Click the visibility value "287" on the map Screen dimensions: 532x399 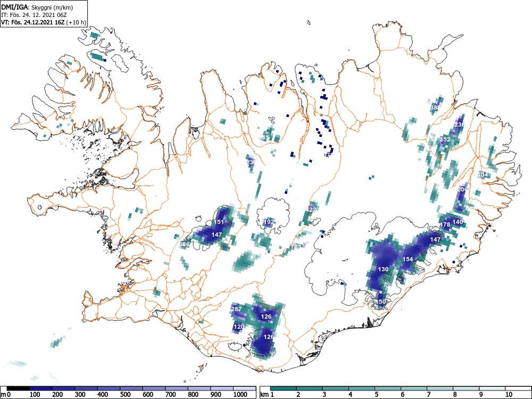(x=236, y=309)
